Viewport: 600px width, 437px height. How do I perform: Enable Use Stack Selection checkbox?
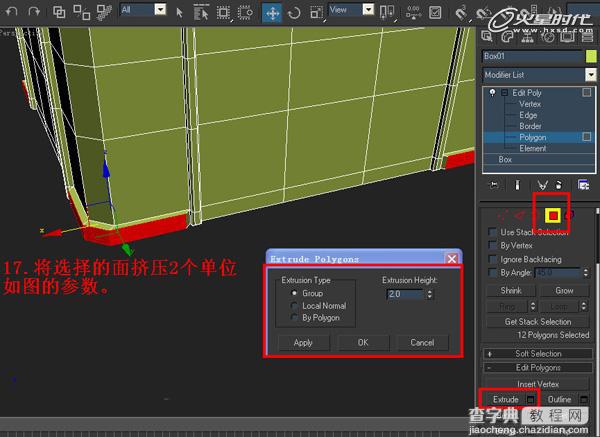click(492, 232)
